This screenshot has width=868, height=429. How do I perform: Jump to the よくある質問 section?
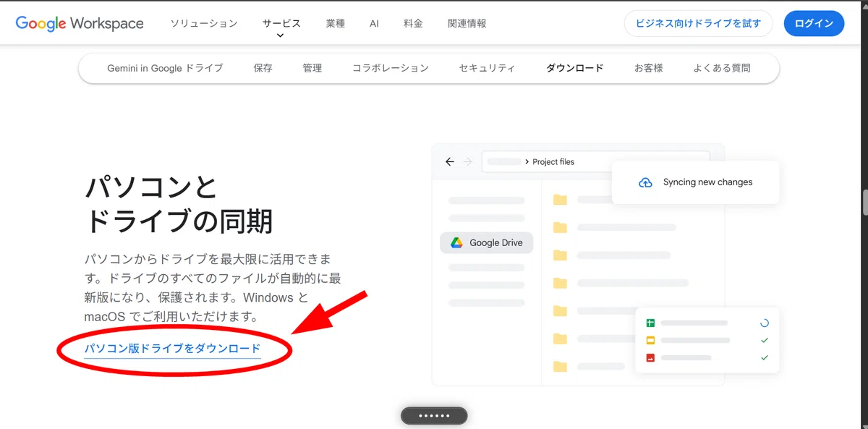coord(722,68)
